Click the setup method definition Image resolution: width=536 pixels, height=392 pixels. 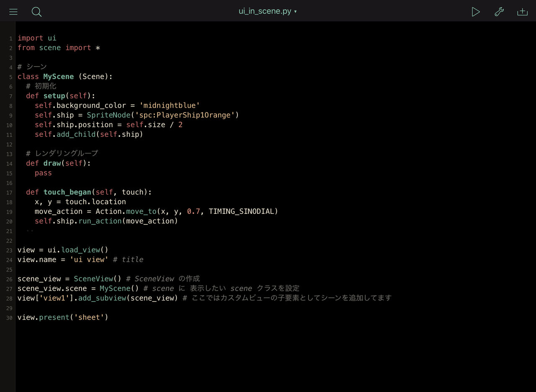[x=54, y=95]
